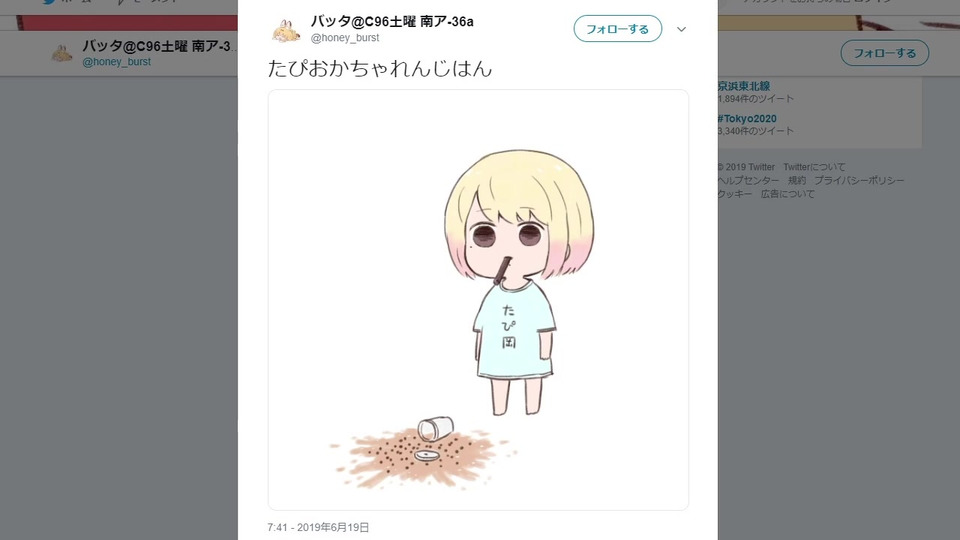Open the ヘルプセンター footer link
Image resolution: width=960 pixels, height=540 pixels.
click(749, 181)
